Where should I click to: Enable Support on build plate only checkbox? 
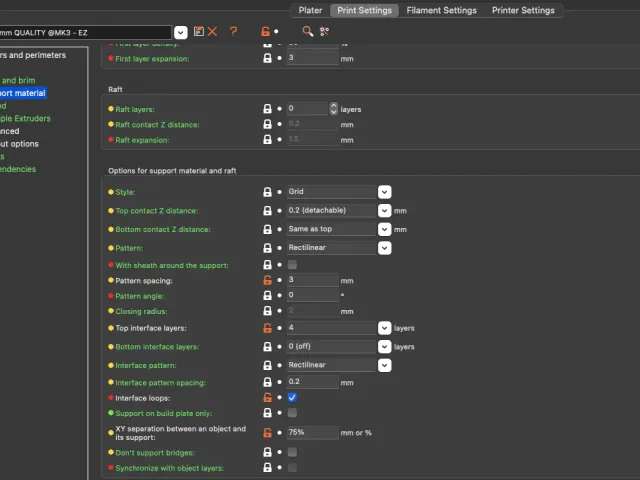pos(292,413)
